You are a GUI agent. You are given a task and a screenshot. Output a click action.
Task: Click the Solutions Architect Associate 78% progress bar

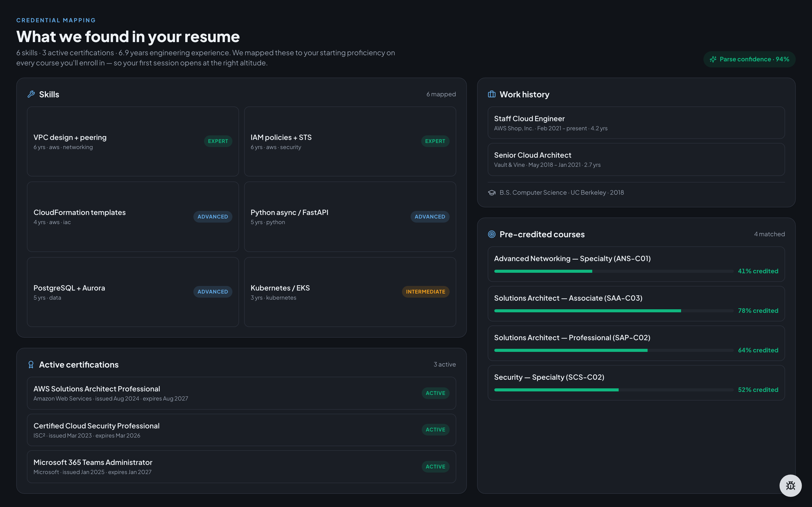pyautogui.click(x=614, y=311)
